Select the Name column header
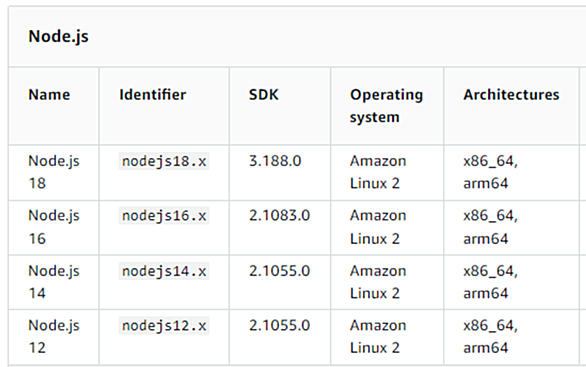 (49, 95)
